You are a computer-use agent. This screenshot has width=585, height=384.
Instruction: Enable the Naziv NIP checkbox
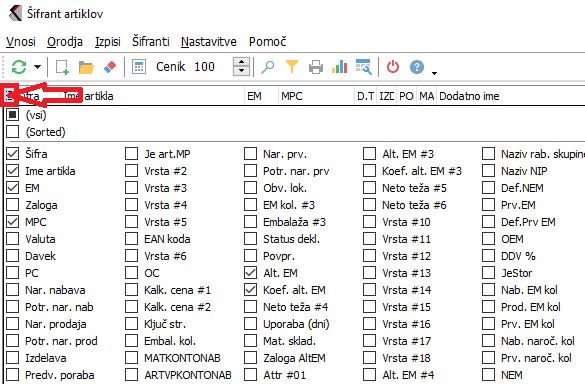pyautogui.click(x=488, y=171)
